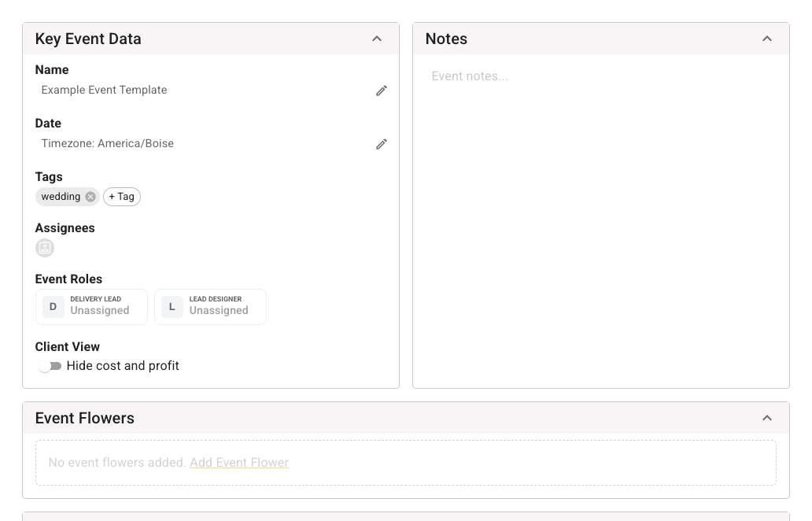Click the Tags label
This screenshot has height=521, width=812.
click(x=49, y=177)
